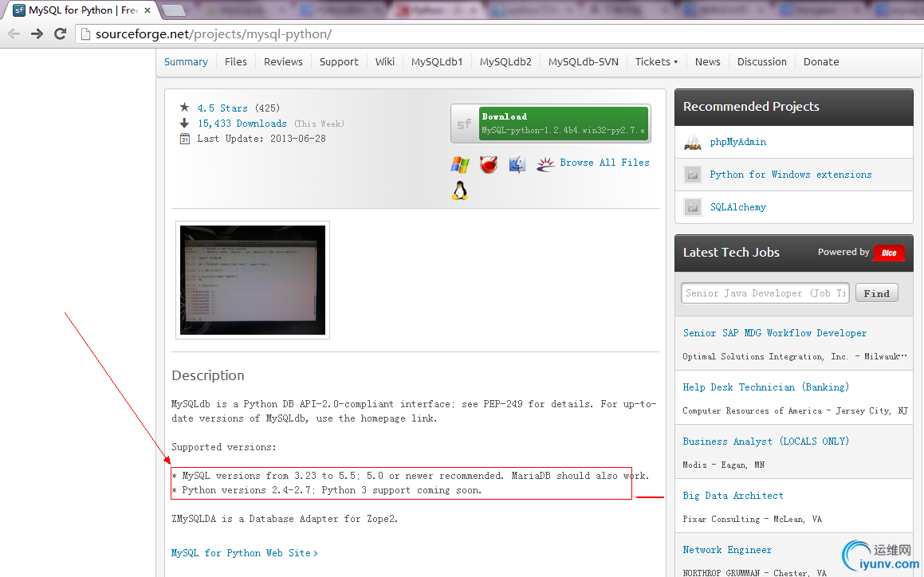The width and height of the screenshot is (924, 577).
Task: Click 'Pixar Consulting - McLean, VA' text
Action: pyautogui.click(x=752, y=520)
